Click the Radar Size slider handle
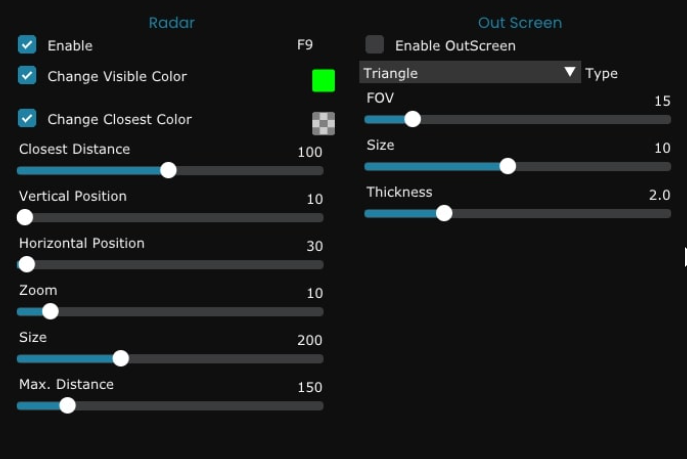Viewport: 687px width, 459px height. click(x=121, y=358)
